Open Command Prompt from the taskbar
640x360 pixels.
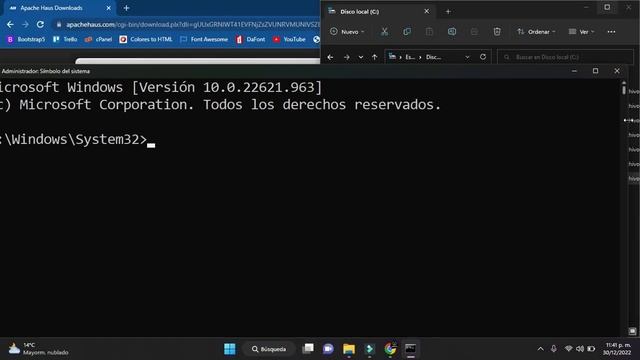[x=411, y=349]
